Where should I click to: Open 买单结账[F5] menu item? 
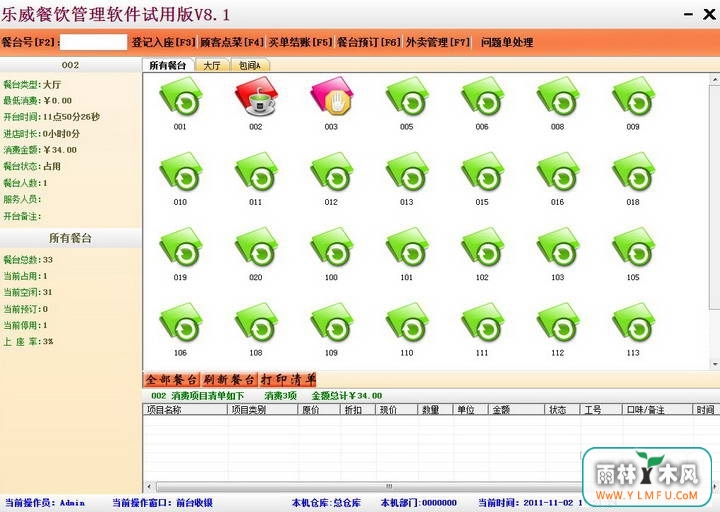[300, 42]
